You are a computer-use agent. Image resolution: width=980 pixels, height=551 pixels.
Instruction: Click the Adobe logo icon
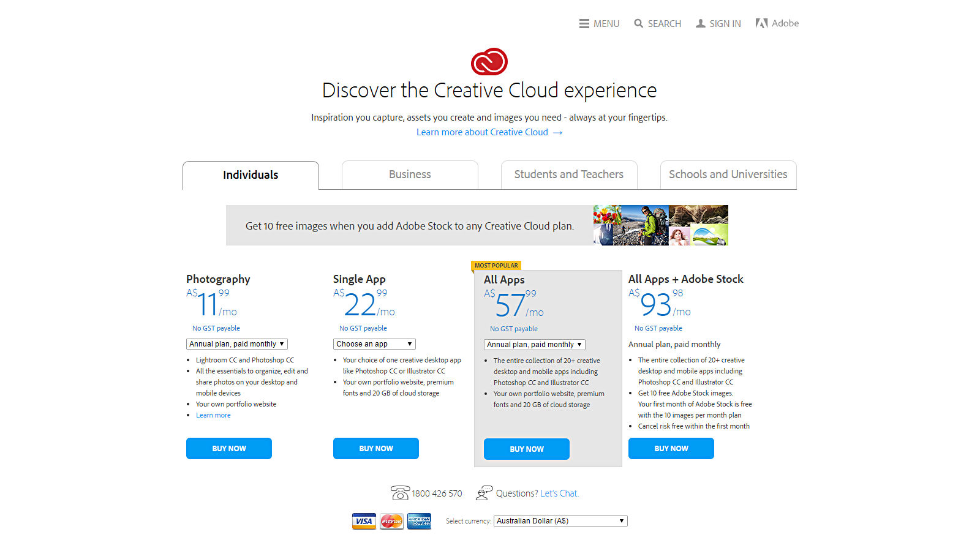point(761,23)
